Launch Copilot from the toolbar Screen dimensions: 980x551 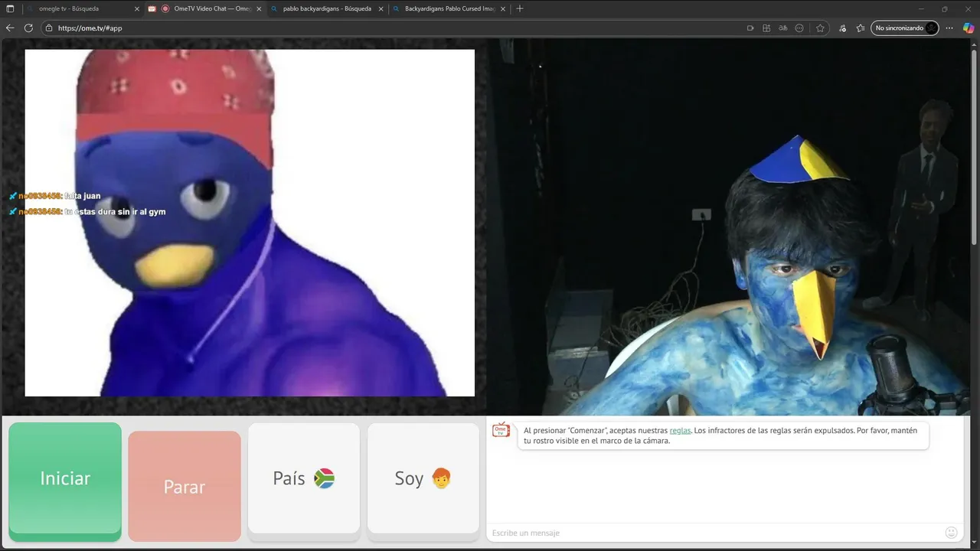pos(969,28)
